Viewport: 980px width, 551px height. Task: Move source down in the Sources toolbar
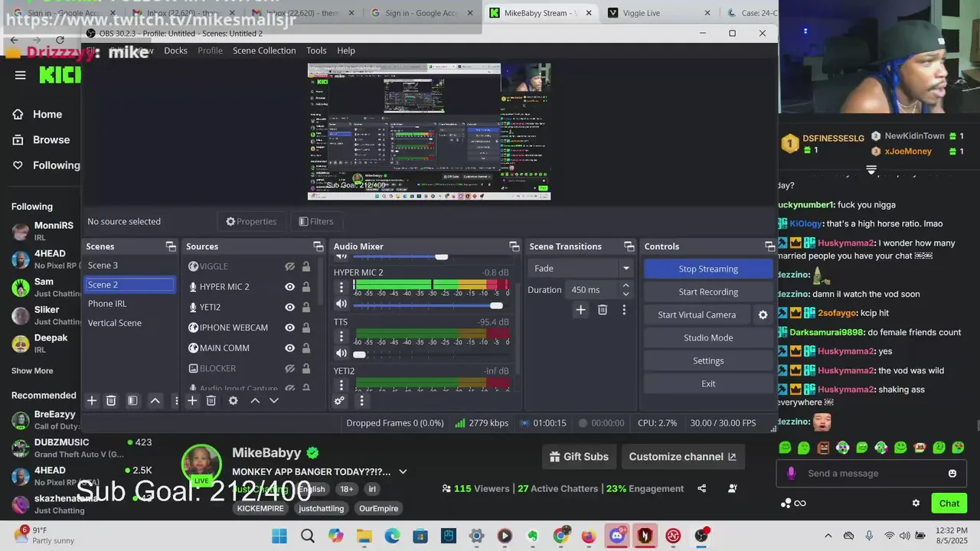tap(273, 400)
